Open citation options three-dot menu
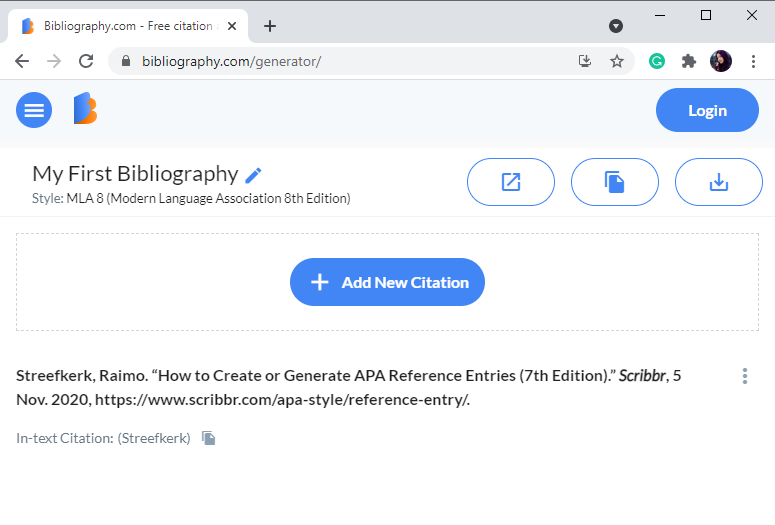This screenshot has width=775, height=525. point(745,376)
